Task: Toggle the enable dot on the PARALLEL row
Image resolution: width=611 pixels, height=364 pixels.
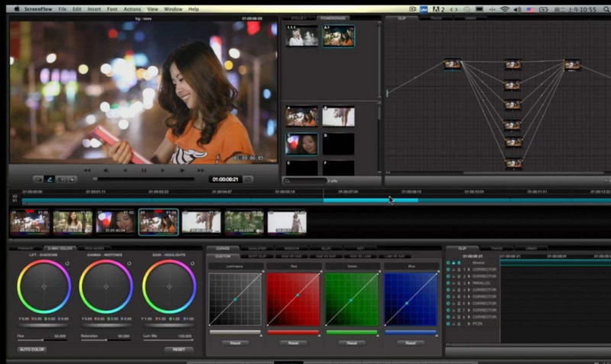Action: coord(448,283)
